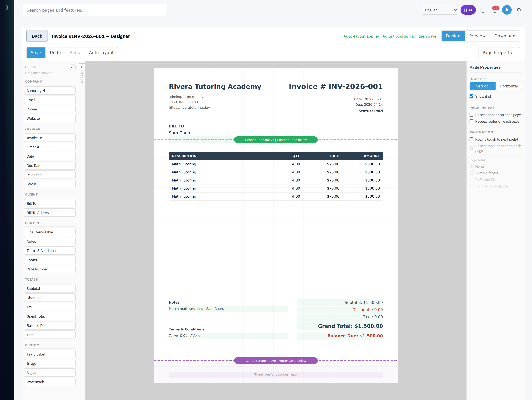Pick the Company Name field
Screen dimensions: 532x400
(x=50, y=91)
